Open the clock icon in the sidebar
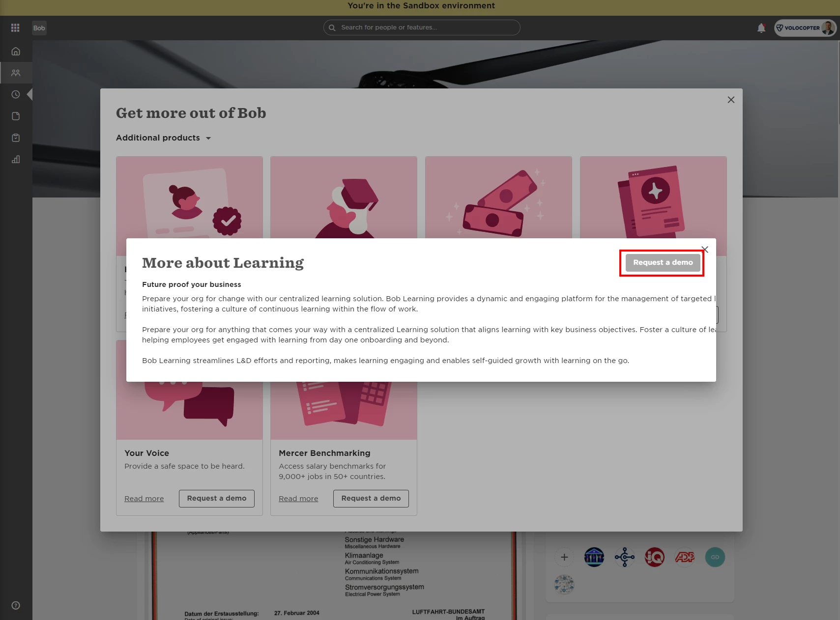 pyautogui.click(x=16, y=94)
